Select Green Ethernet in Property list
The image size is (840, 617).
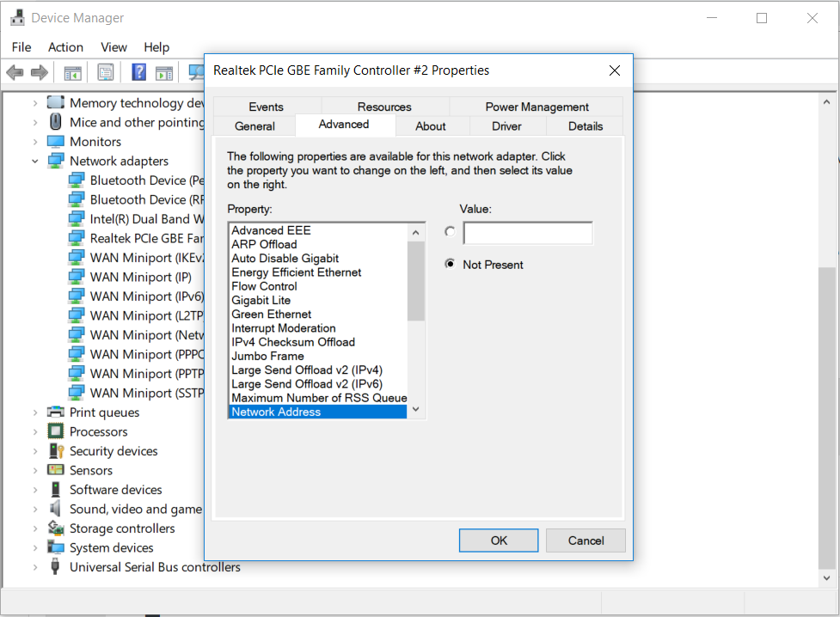coord(318,315)
